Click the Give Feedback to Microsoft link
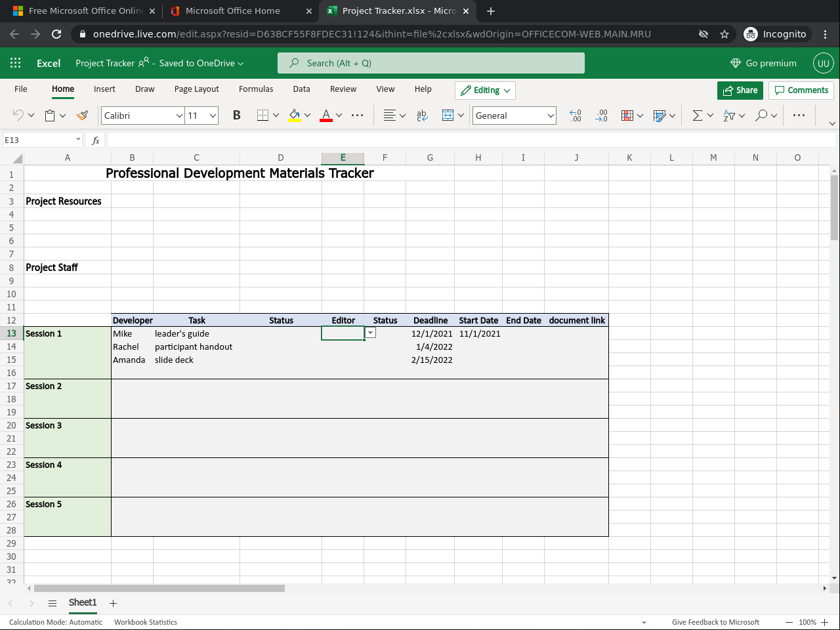840x630 pixels. tap(715, 622)
